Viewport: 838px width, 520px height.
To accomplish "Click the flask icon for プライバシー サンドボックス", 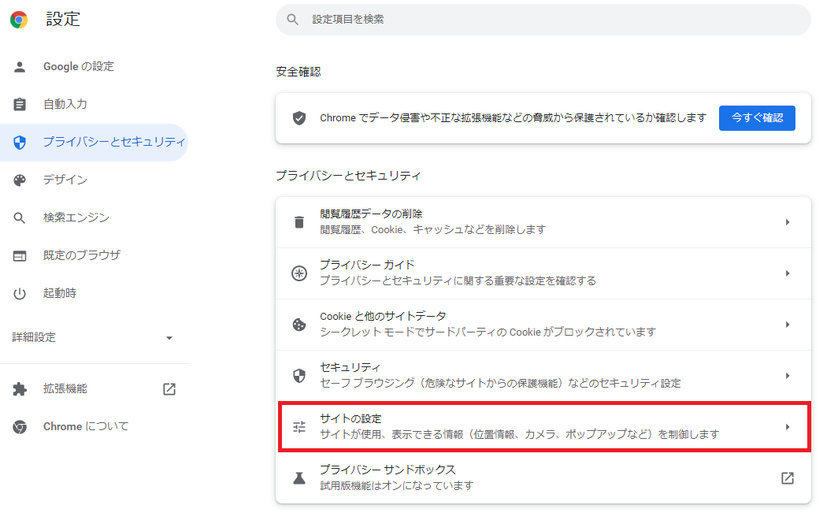I will (x=298, y=478).
